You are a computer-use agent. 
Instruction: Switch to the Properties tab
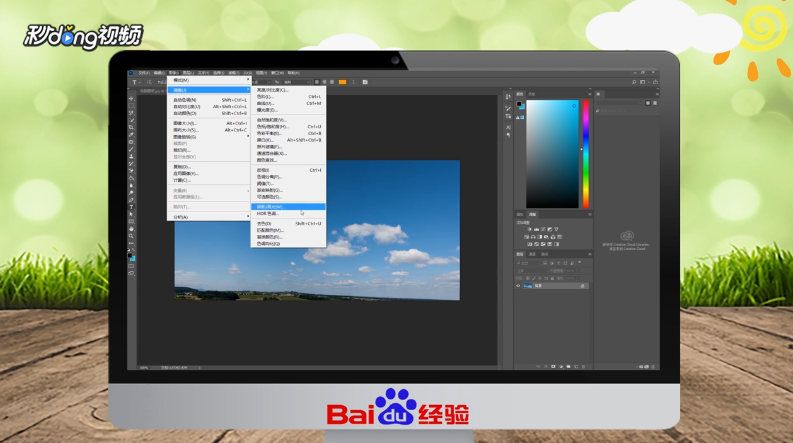click(520, 214)
